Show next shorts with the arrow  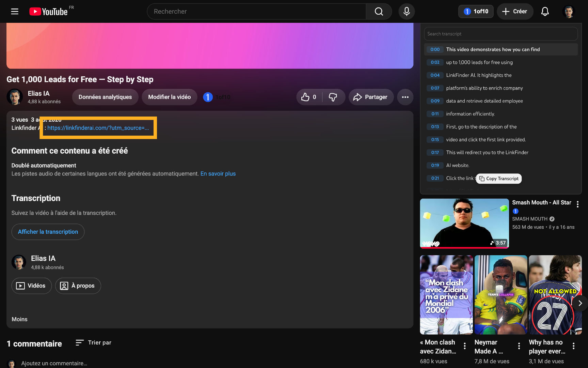[580, 303]
